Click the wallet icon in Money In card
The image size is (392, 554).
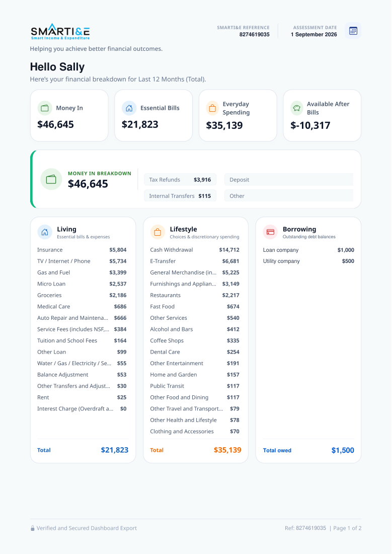(x=45, y=108)
